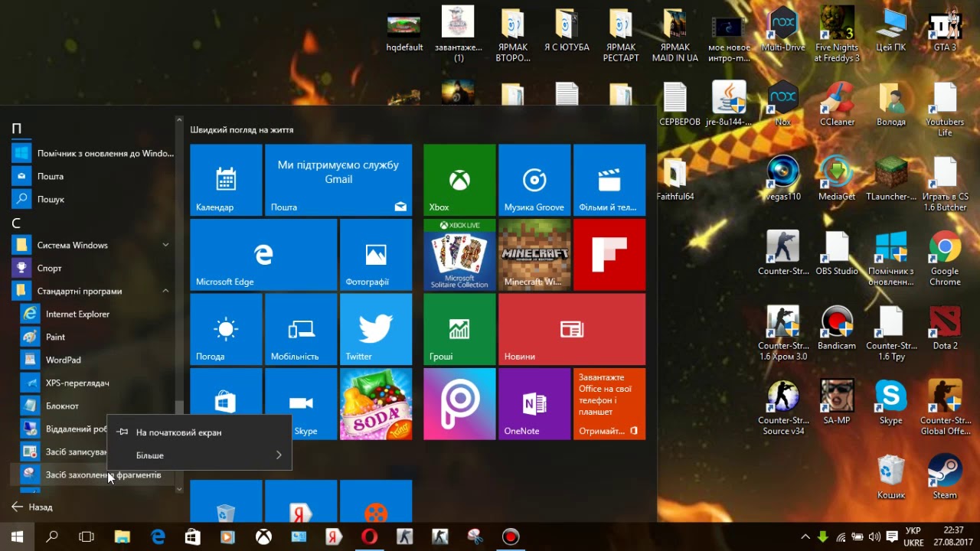Go back with Назад button
980x551 pixels.
pyautogui.click(x=32, y=507)
